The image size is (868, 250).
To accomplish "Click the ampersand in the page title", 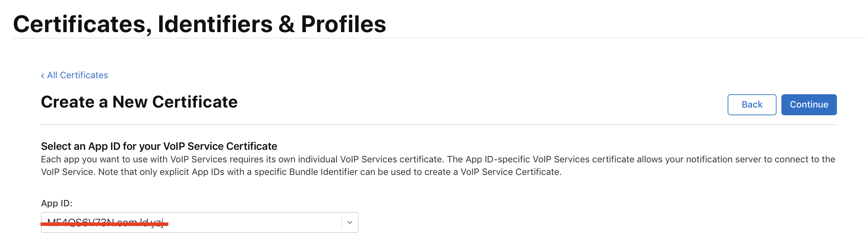I will (286, 24).
